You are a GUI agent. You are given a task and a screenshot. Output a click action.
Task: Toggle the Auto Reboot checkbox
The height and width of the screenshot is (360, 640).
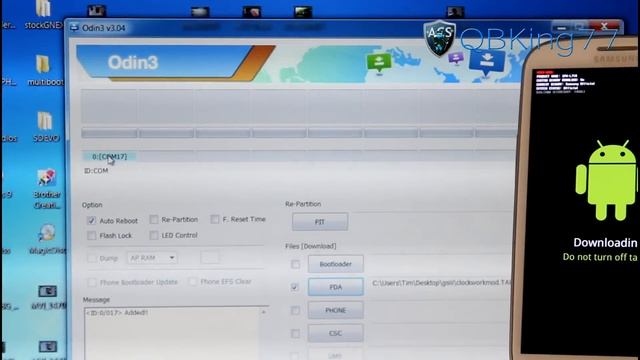point(91,221)
